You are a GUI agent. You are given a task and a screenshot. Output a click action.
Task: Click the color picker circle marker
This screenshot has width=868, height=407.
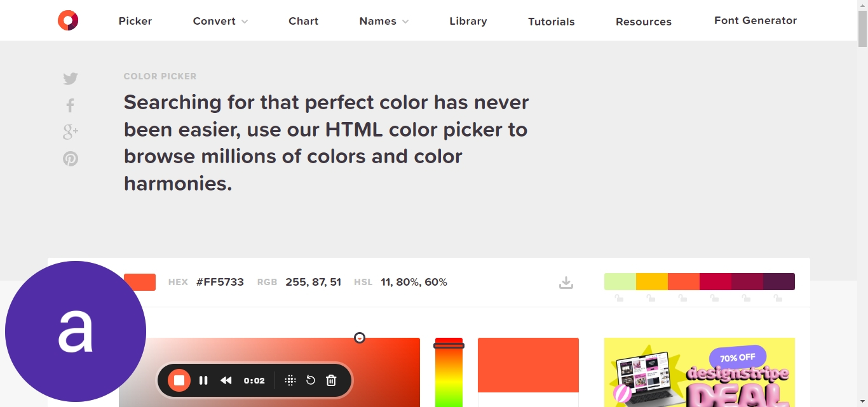click(360, 338)
